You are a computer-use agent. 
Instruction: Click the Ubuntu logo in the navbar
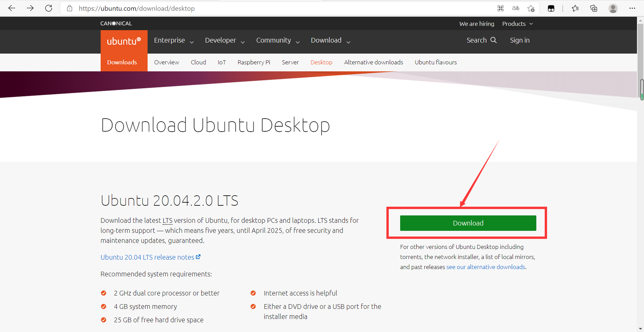click(x=124, y=41)
